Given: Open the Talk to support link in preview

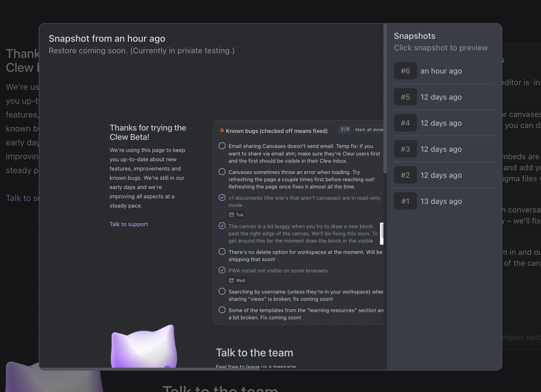Looking at the screenshot, I should click(x=129, y=224).
